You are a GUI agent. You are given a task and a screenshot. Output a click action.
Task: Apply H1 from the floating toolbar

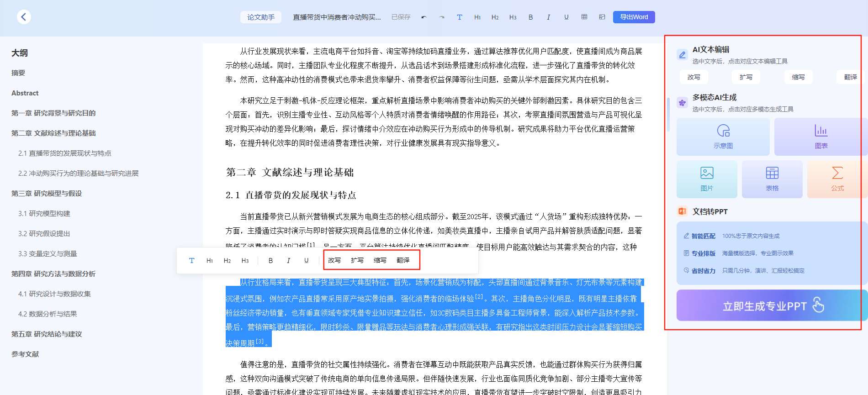pyautogui.click(x=210, y=260)
